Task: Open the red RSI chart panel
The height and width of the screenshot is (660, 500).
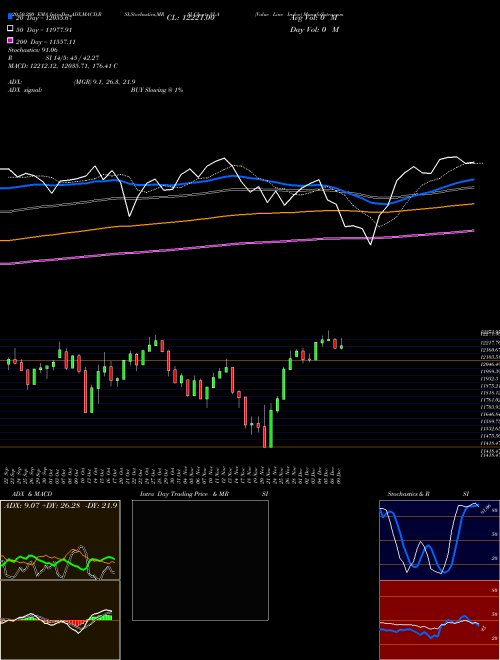Action: pyautogui.click(x=439, y=620)
